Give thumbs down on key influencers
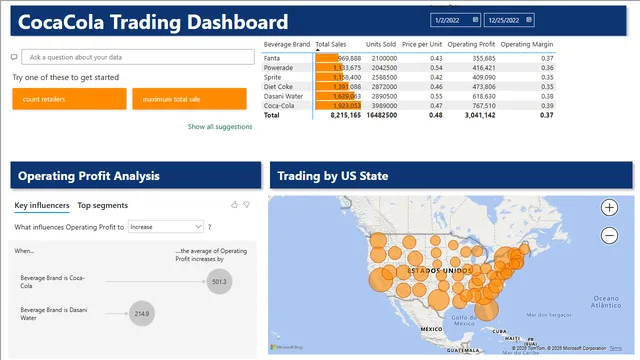The image size is (640, 360). pyautogui.click(x=247, y=204)
